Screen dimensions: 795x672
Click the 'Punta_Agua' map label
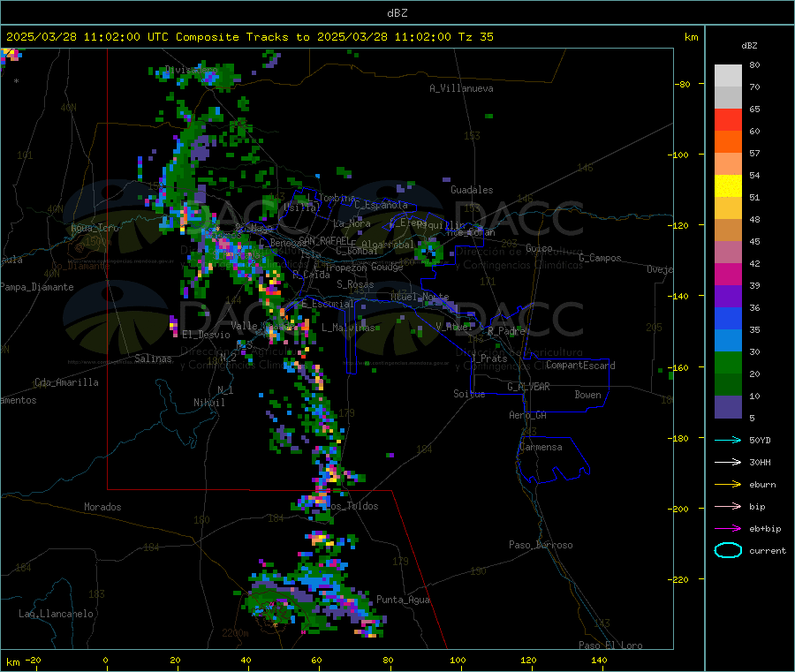click(403, 600)
